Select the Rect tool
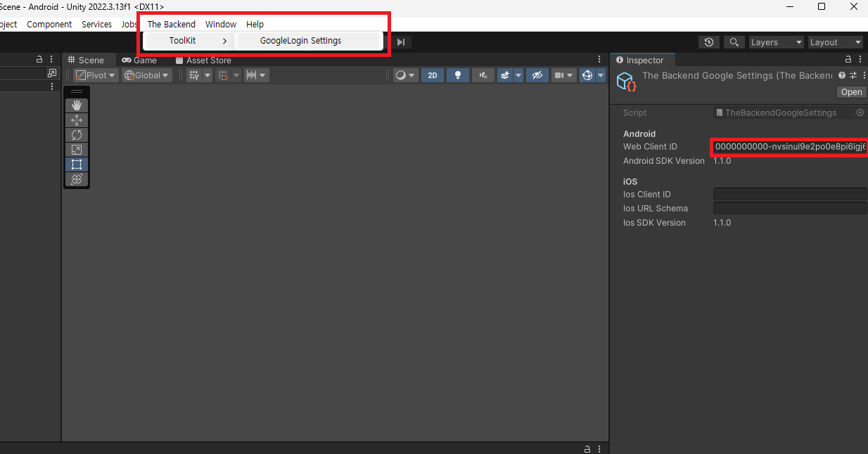868x454 pixels. (77, 164)
